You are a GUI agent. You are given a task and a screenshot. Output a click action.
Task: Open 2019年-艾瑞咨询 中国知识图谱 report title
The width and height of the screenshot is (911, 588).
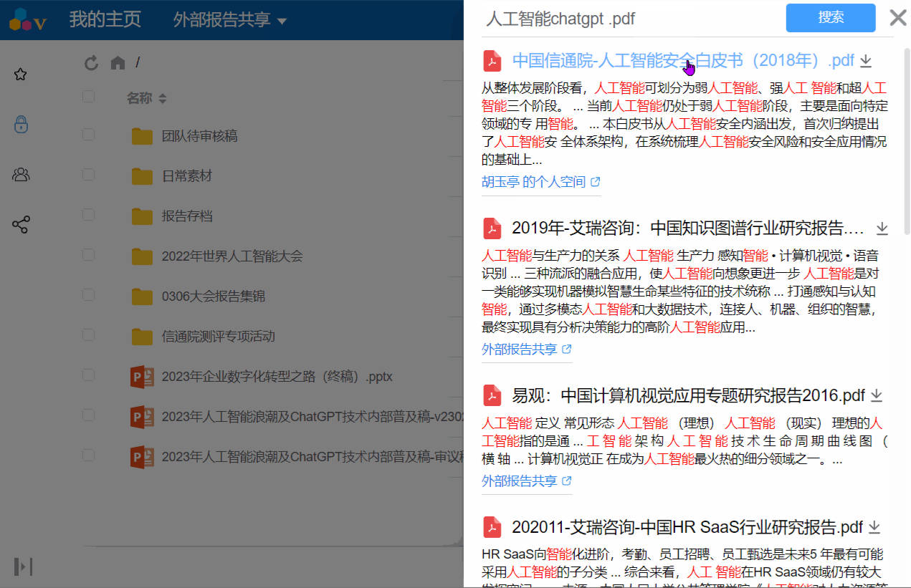click(688, 228)
